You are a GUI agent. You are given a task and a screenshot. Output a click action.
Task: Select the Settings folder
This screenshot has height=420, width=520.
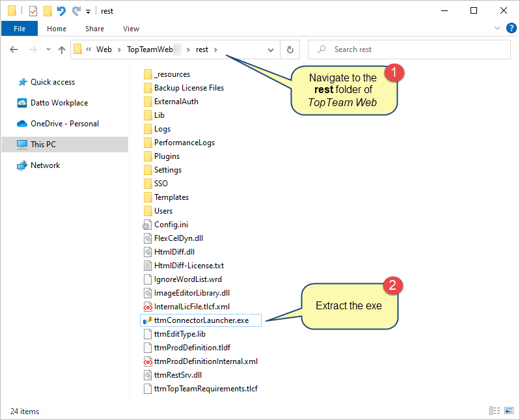pos(163,170)
